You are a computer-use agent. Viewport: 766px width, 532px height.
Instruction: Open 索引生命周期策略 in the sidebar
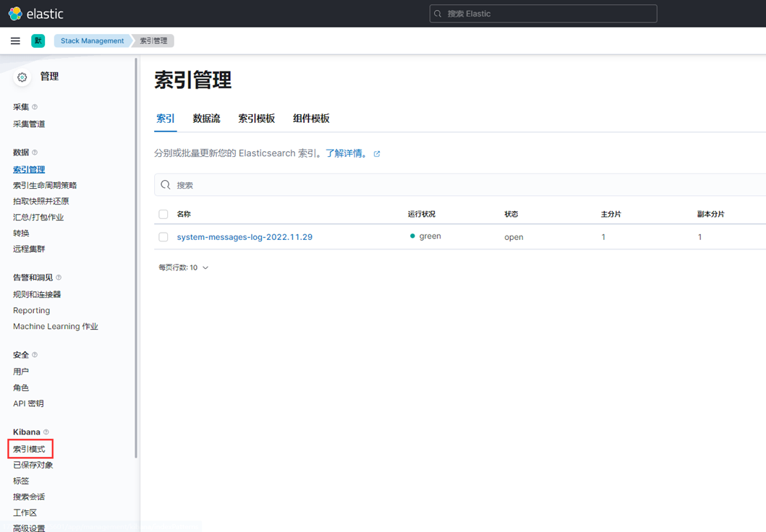tap(45, 186)
